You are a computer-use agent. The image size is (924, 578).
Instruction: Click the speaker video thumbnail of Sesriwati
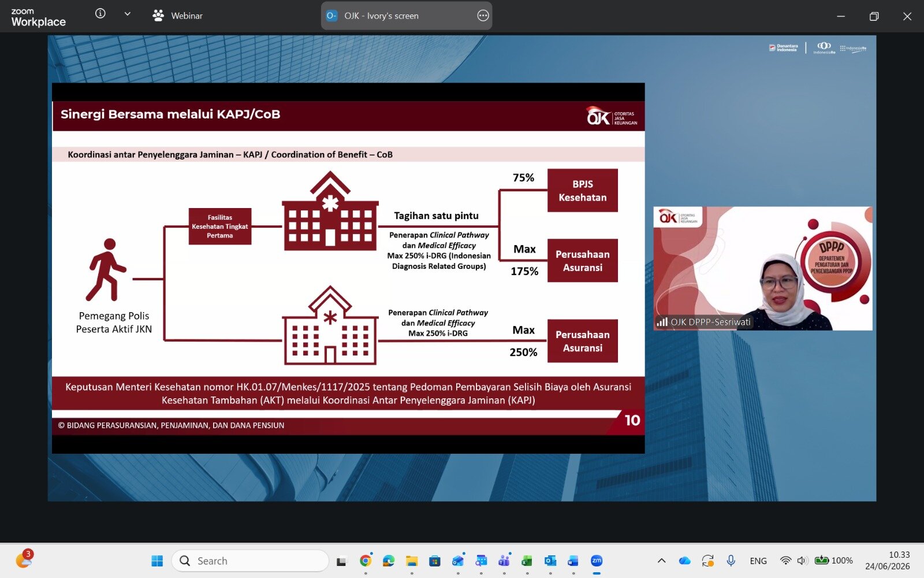pos(763,269)
